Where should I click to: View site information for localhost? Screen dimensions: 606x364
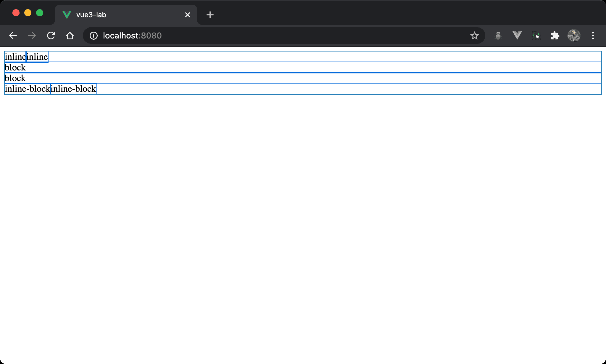coord(94,36)
